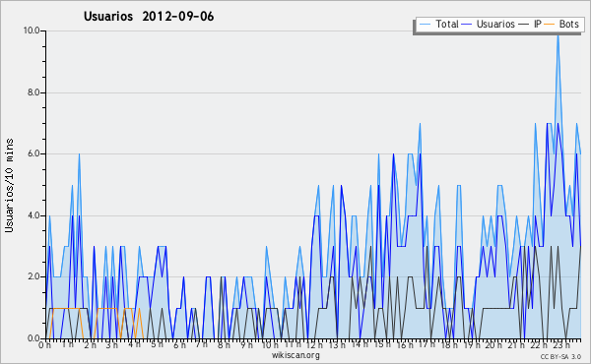Click the gray IP legend line
591x364 pixels.
coord(524,25)
